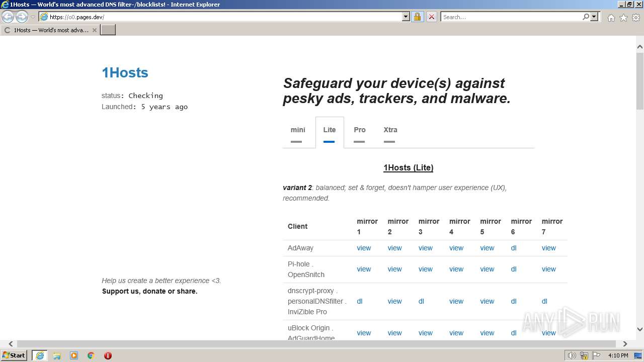This screenshot has height=362, width=644.
Task: Click Internet Explorer taskbar icon
Action: coord(39,355)
